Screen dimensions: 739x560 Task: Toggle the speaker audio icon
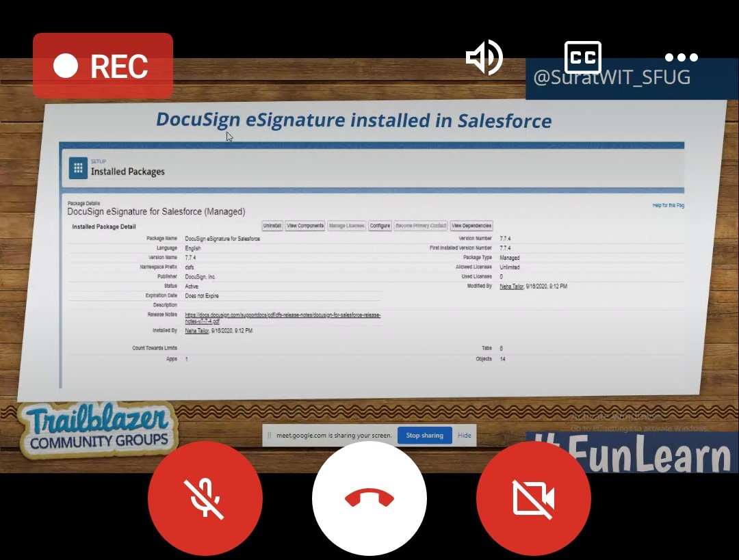click(x=484, y=57)
